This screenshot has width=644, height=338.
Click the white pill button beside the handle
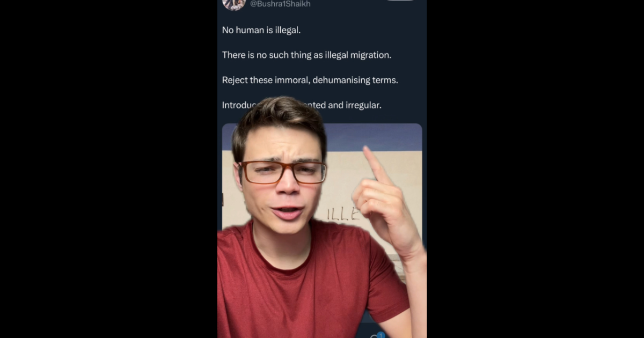pos(400,1)
